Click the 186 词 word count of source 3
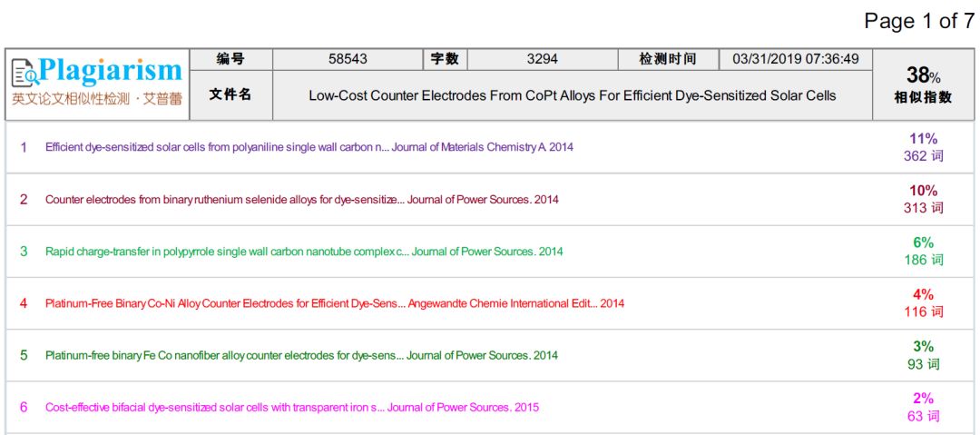This screenshot has height=435, width=980. [923, 260]
